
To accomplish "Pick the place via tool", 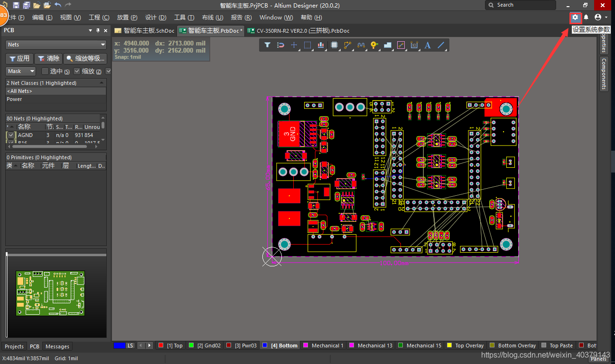I will tap(374, 45).
